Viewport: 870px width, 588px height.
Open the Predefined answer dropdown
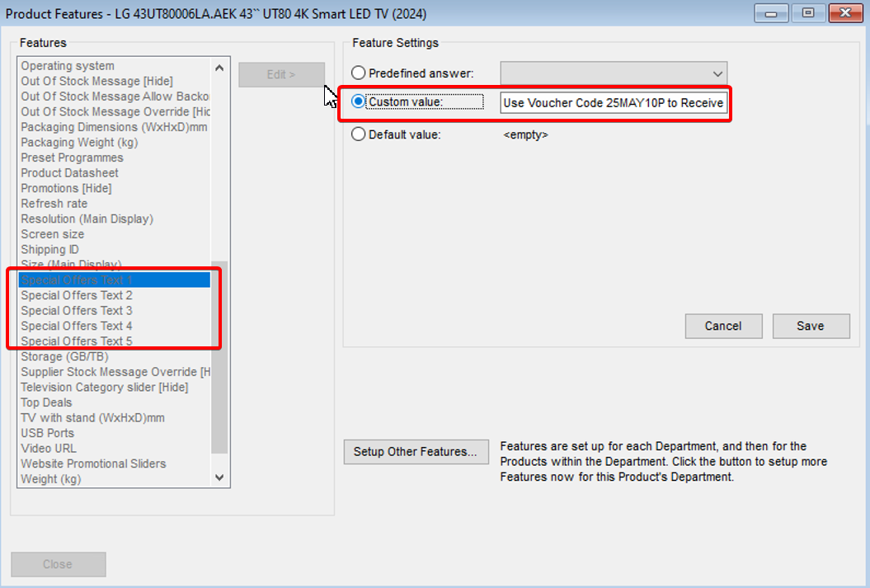point(614,73)
